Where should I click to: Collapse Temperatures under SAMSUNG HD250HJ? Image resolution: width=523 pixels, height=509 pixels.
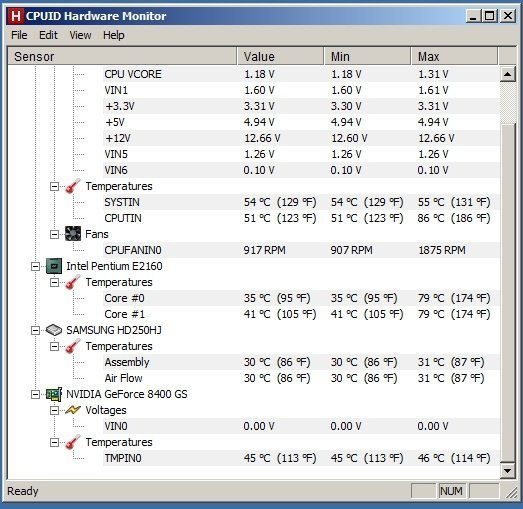coord(54,347)
